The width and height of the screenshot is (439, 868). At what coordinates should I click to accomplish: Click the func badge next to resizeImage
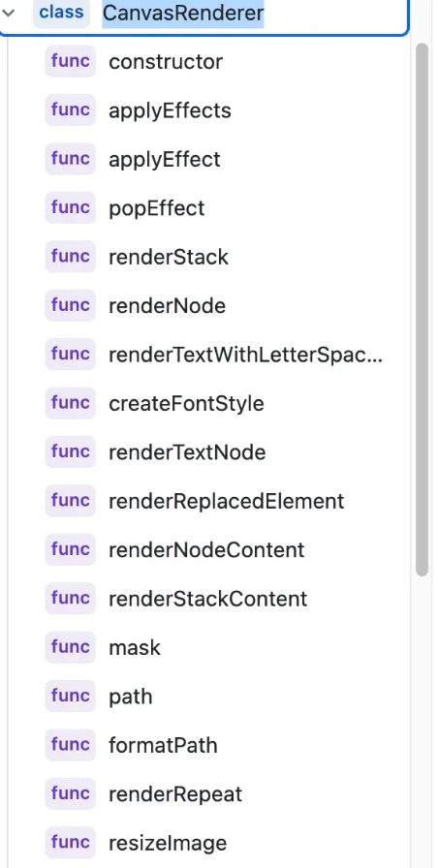coord(71,843)
